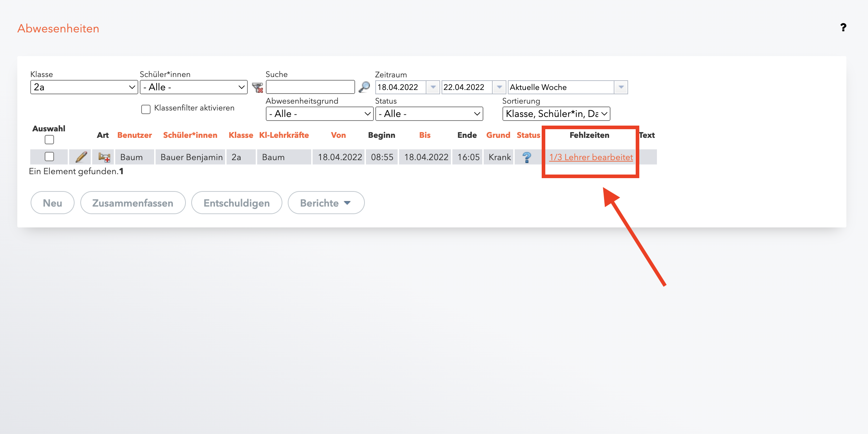Expand the Abwesenheitsgrund dropdown
The width and height of the screenshot is (868, 434).
(319, 114)
